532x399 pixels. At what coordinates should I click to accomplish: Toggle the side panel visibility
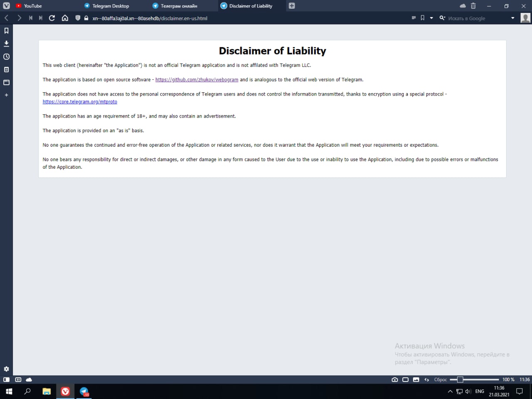(x=6, y=379)
